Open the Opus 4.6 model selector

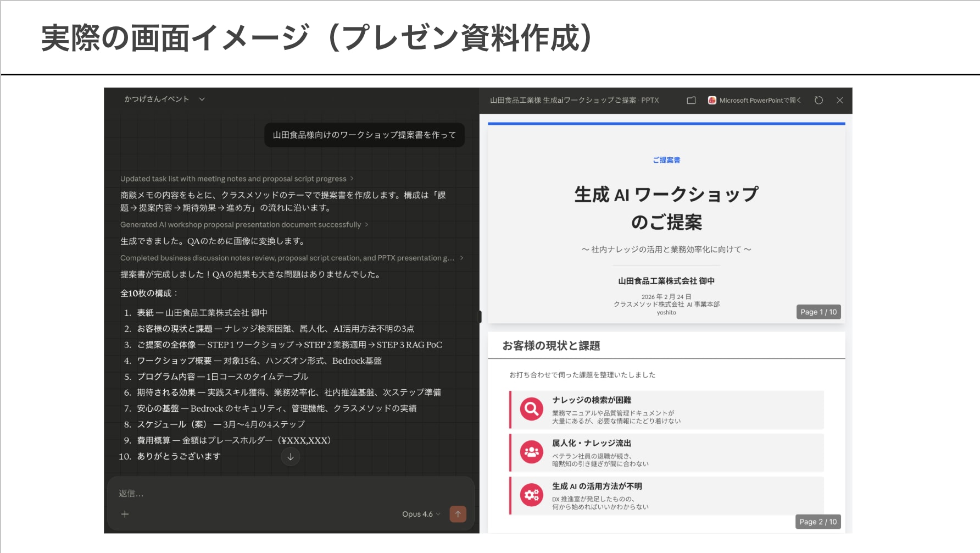click(x=420, y=513)
